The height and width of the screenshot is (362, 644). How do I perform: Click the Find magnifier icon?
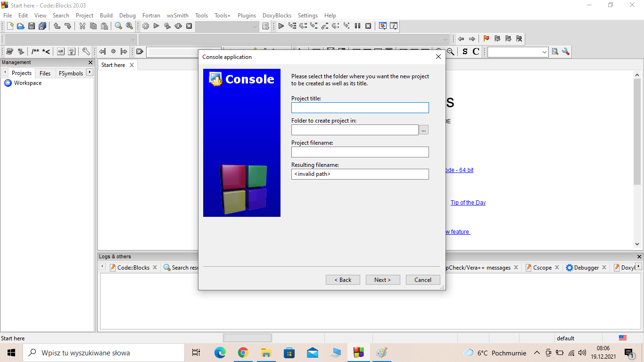pos(118,26)
